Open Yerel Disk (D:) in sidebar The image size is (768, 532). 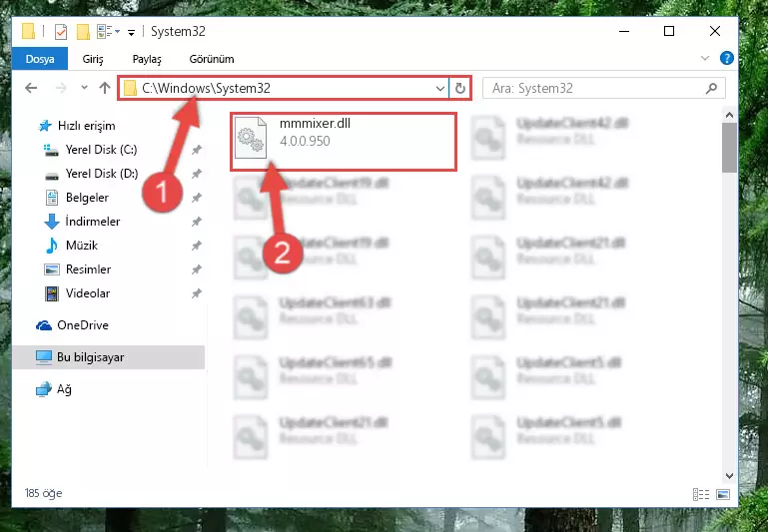click(91, 174)
